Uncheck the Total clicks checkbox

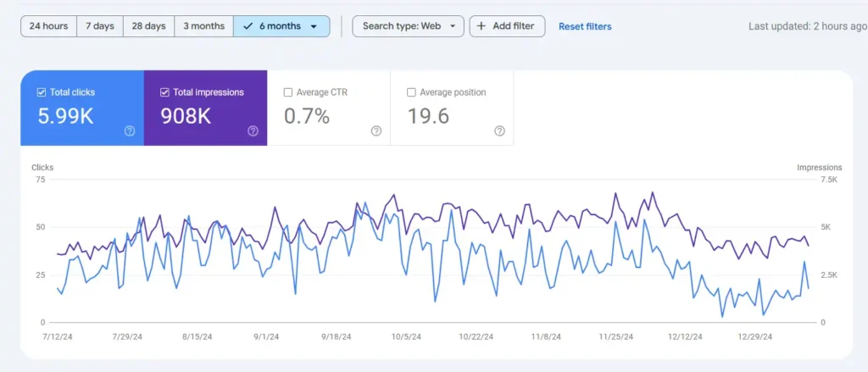pos(42,92)
